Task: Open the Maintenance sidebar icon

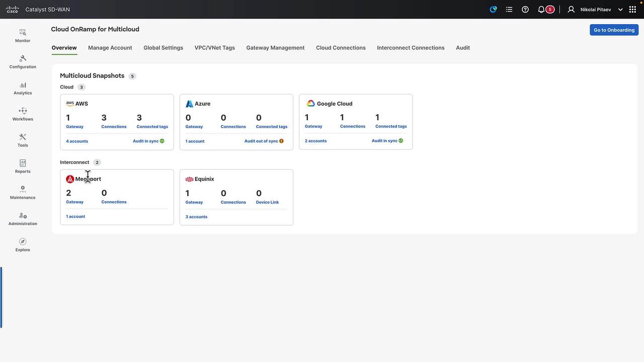Action: point(23,189)
